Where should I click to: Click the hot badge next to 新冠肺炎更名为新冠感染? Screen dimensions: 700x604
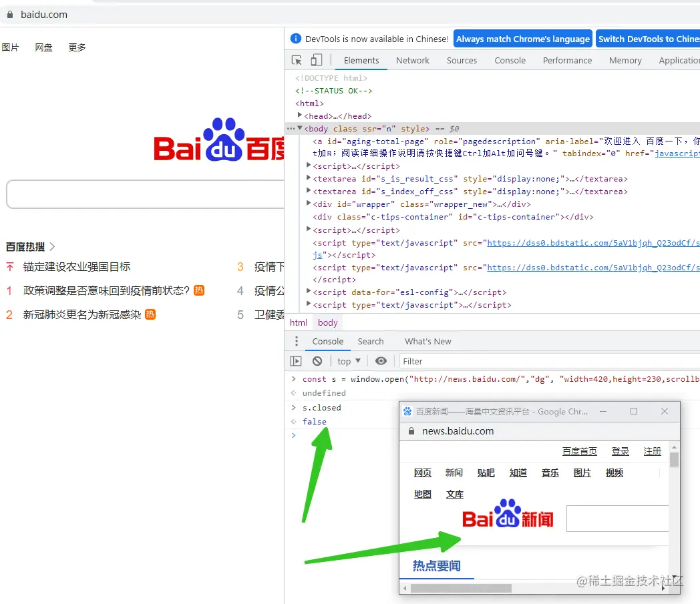tap(150, 314)
